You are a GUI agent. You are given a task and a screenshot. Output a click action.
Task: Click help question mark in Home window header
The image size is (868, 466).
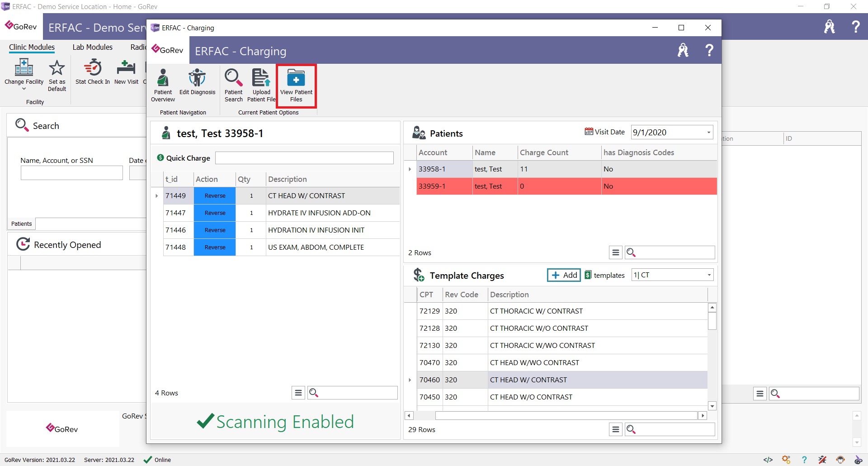855,27
